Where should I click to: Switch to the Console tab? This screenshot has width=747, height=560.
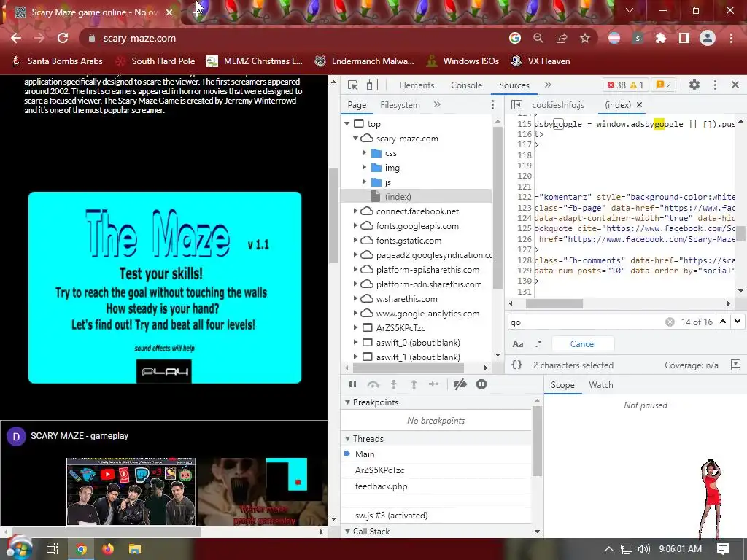[466, 85]
